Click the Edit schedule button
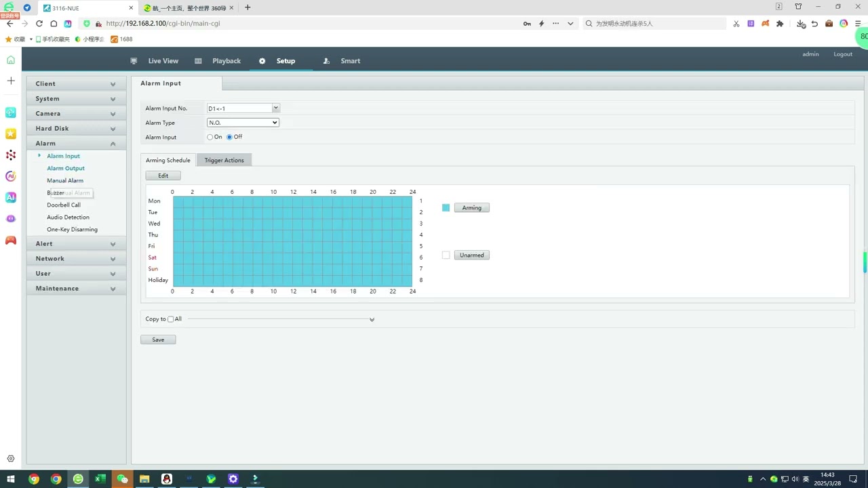This screenshot has height=488, width=868. pos(163,176)
